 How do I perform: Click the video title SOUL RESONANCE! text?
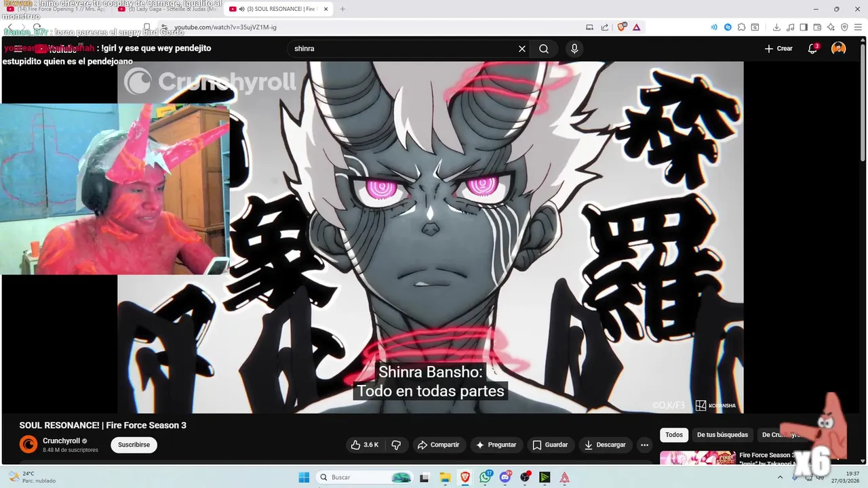pos(102,425)
